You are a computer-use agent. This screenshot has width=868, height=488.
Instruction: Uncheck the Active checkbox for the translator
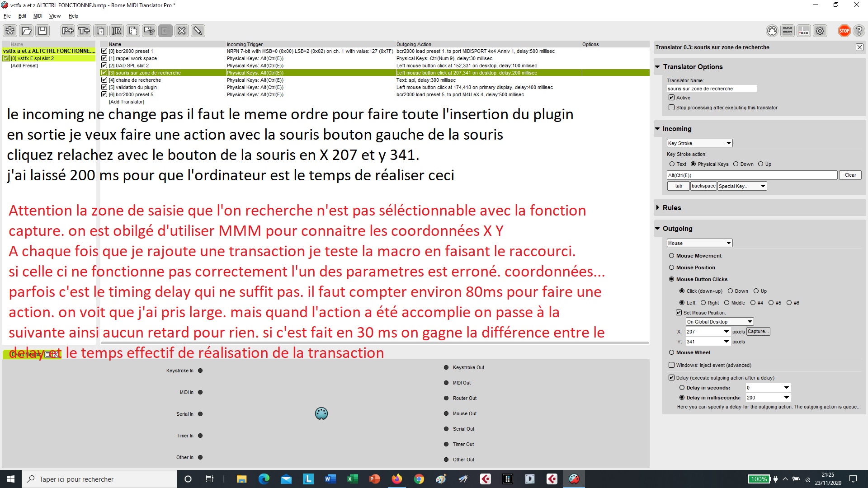(x=672, y=98)
